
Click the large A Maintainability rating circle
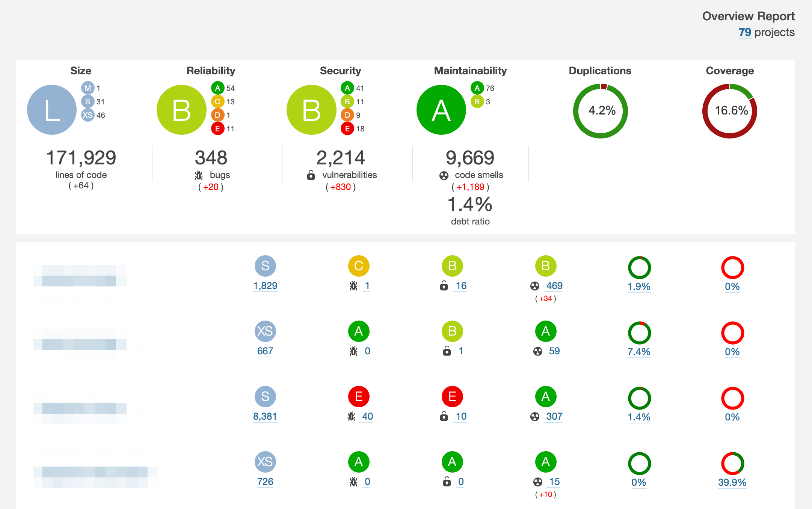(441, 110)
